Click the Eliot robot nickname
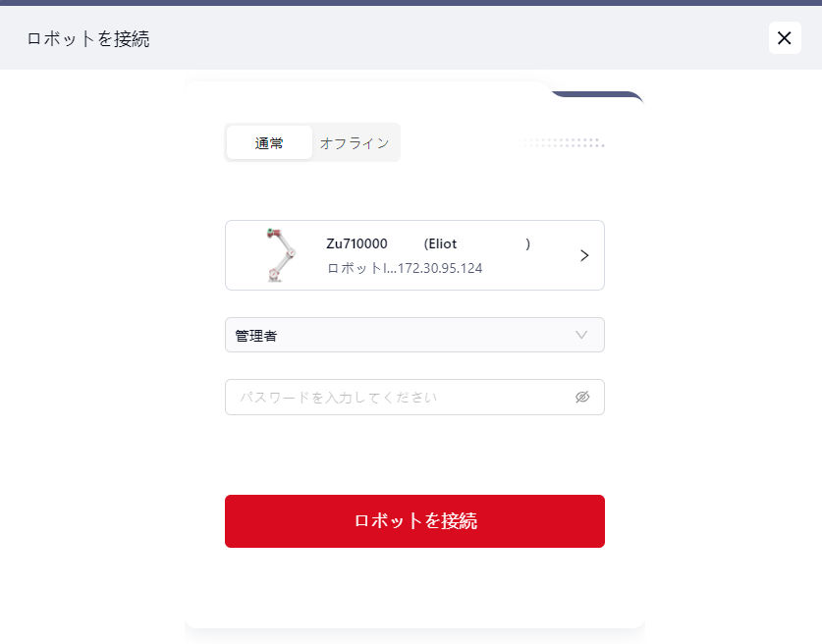Image resolution: width=822 pixels, height=644 pixels. pos(440,243)
